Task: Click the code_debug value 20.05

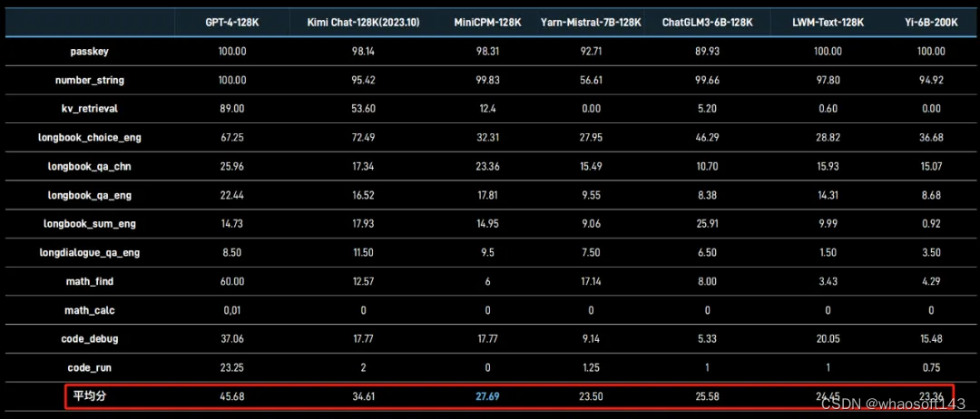Action: 828,339
